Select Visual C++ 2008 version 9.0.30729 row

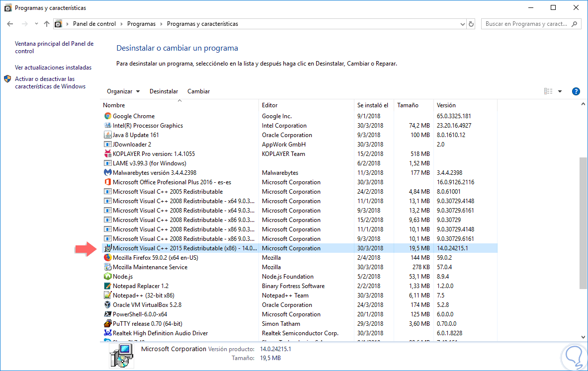point(300,220)
